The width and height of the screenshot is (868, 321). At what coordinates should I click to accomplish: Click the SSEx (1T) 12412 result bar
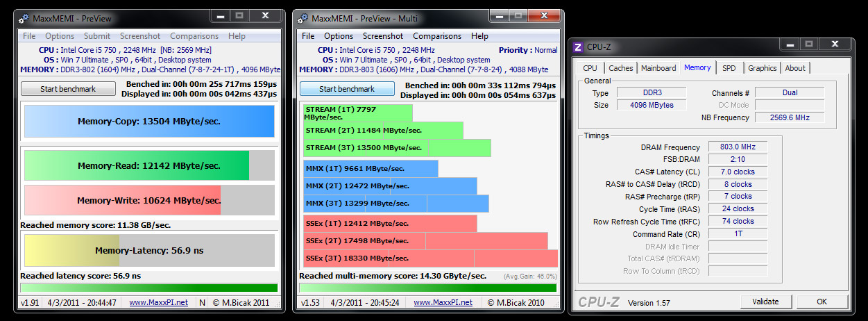click(390, 224)
